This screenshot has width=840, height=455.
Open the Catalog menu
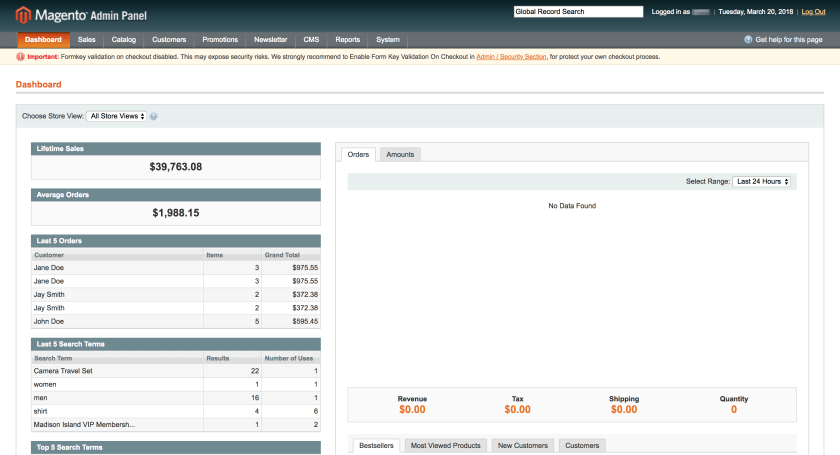(124, 40)
